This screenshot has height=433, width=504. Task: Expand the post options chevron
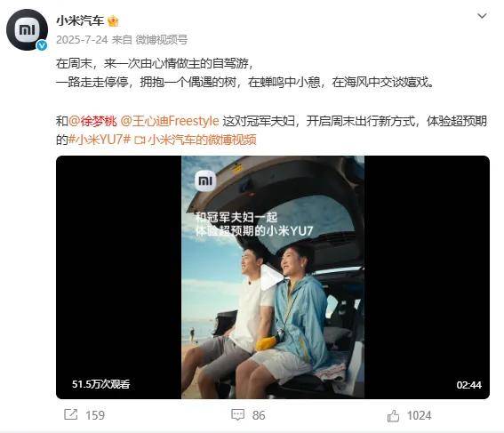(x=482, y=16)
